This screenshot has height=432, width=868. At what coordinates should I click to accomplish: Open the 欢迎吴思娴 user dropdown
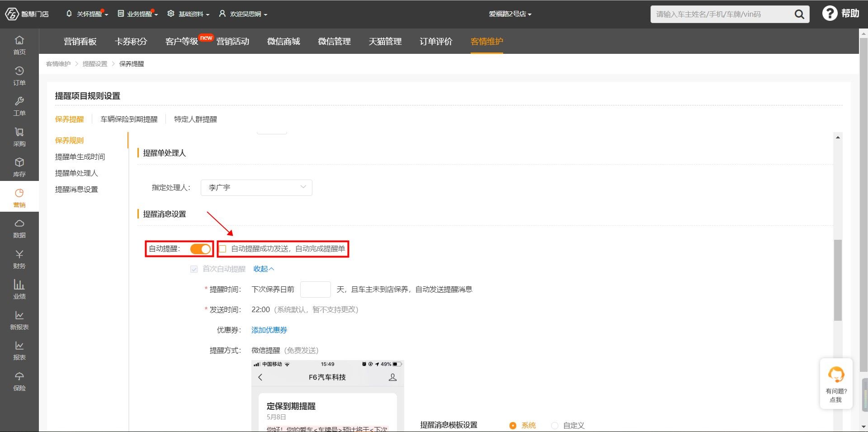pyautogui.click(x=243, y=14)
